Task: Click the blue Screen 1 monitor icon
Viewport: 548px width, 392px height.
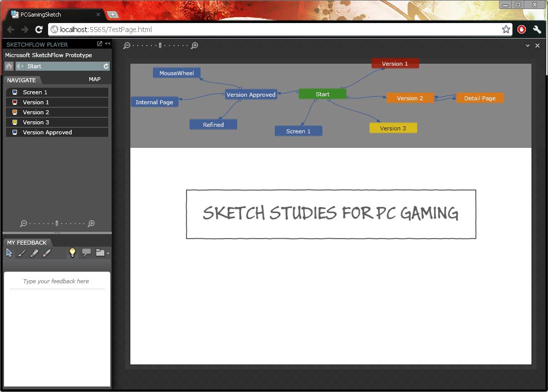Action: click(x=15, y=92)
